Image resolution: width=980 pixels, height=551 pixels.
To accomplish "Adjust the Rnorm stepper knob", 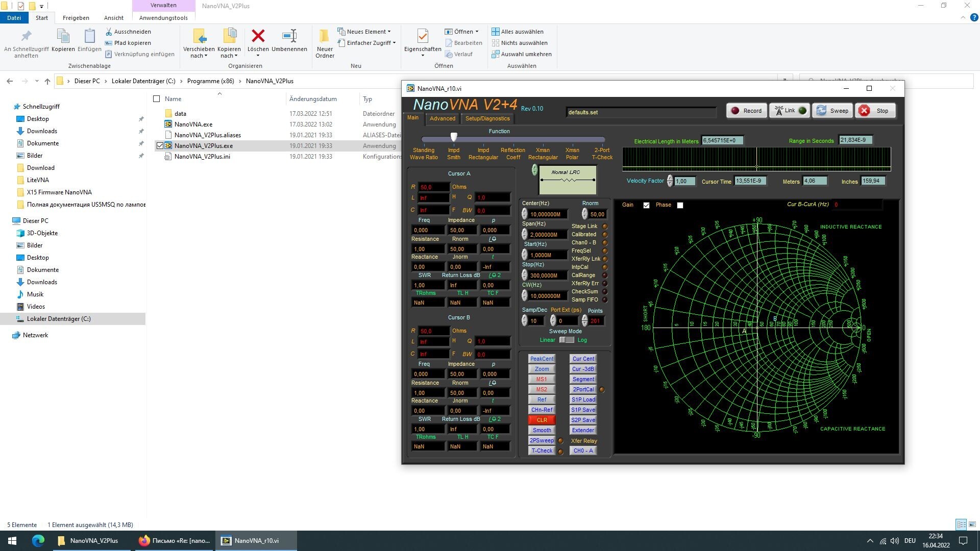I will [584, 214].
